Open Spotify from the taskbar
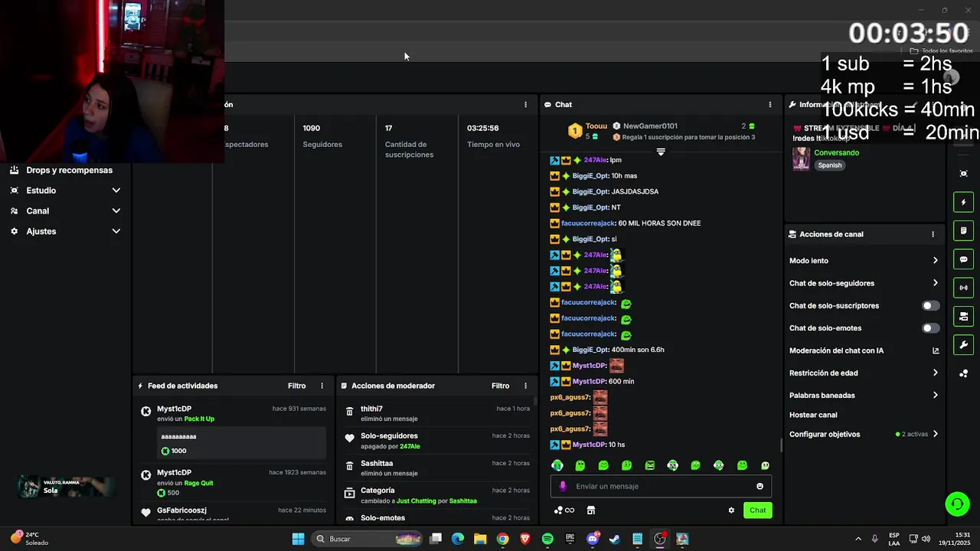The image size is (980, 551). (547, 539)
